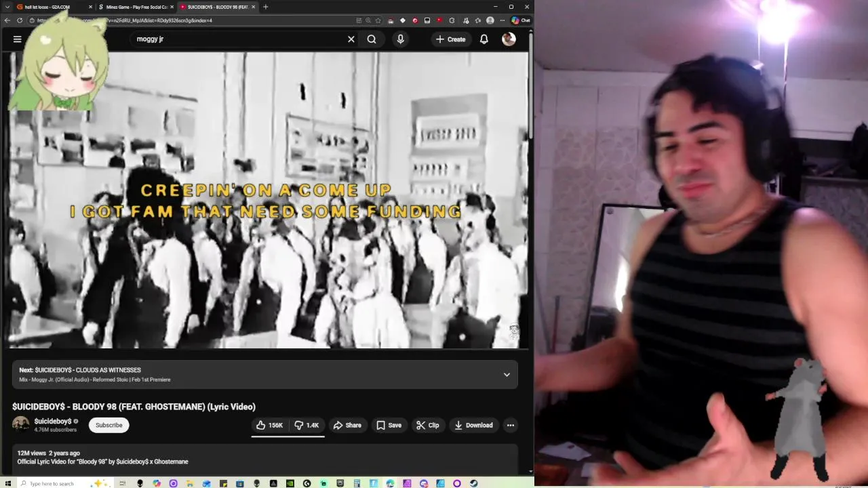The width and height of the screenshot is (868, 488).
Task: Open Epic Games launcher from taskbar
Action: coord(340,483)
